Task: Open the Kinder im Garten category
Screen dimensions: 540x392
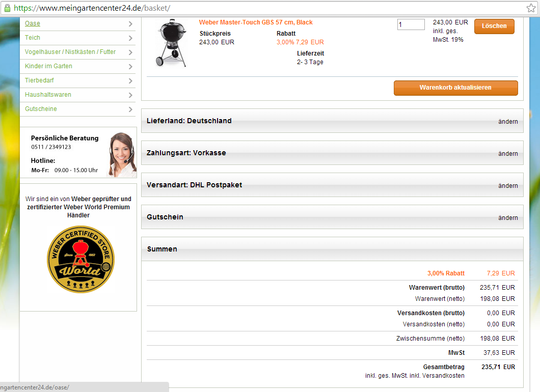Action: pos(48,66)
